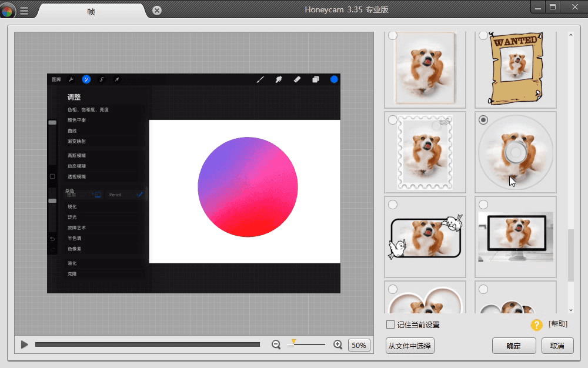Select the CD disc frame radio button
Screen dimensions: 588x368
(x=483, y=120)
